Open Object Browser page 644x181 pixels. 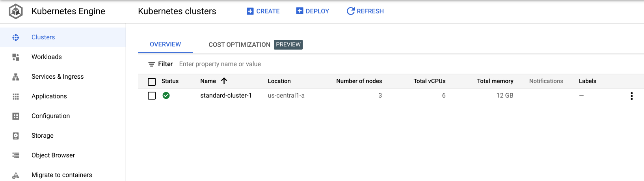(x=63, y=155)
